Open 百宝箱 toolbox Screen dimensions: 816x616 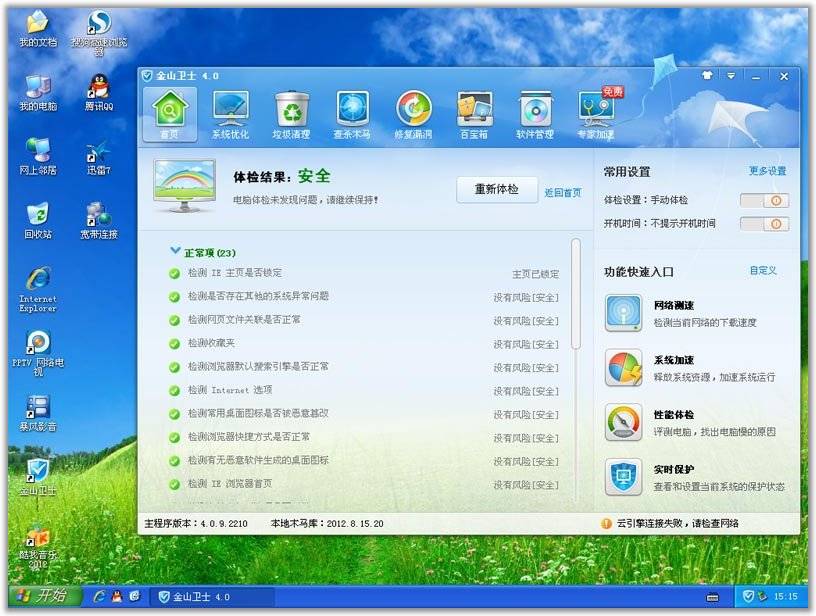(474, 114)
